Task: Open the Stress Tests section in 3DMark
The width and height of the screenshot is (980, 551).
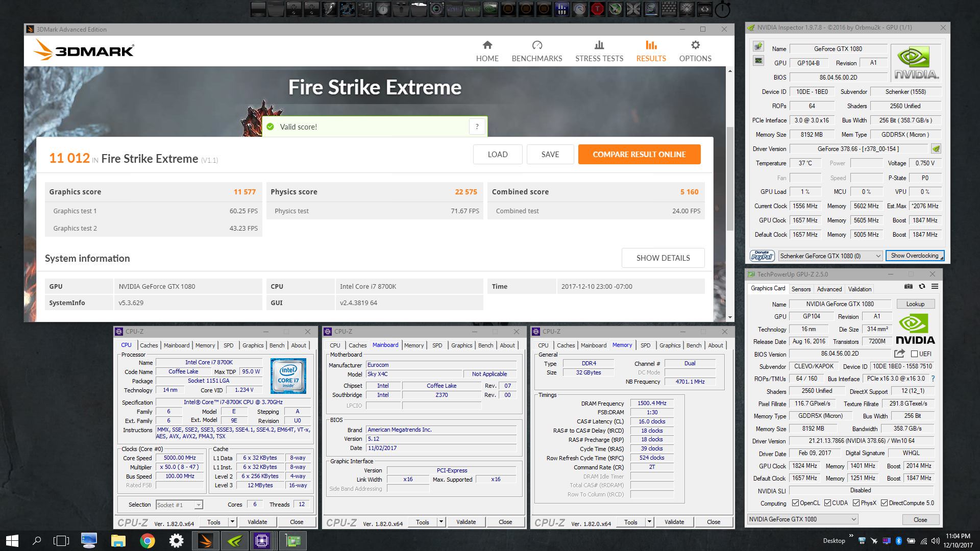Action: tap(599, 52)
